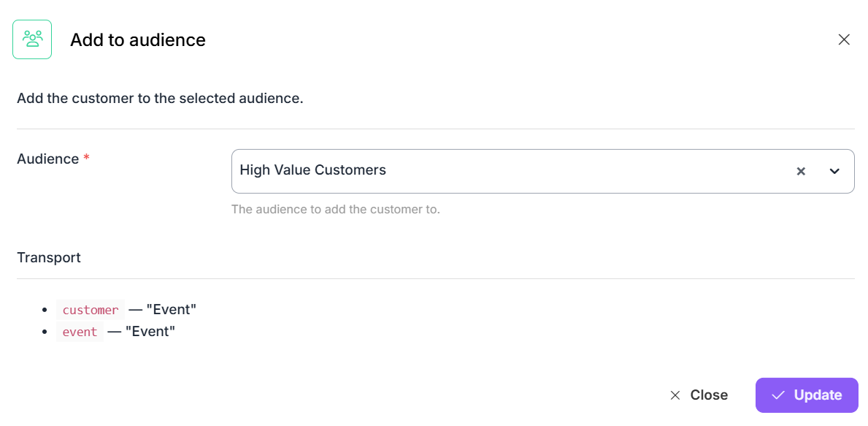Expand the Audience dropdown chevron
The image size is (868, 426).
(834, 171)
